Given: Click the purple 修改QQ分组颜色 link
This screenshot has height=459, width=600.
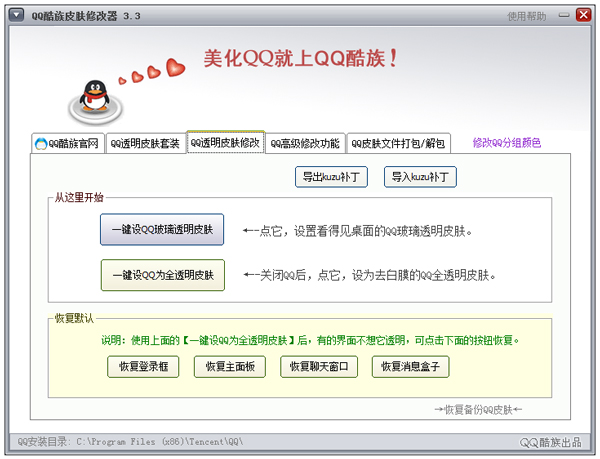Looking at the screenshot, I should coord(506,142).
